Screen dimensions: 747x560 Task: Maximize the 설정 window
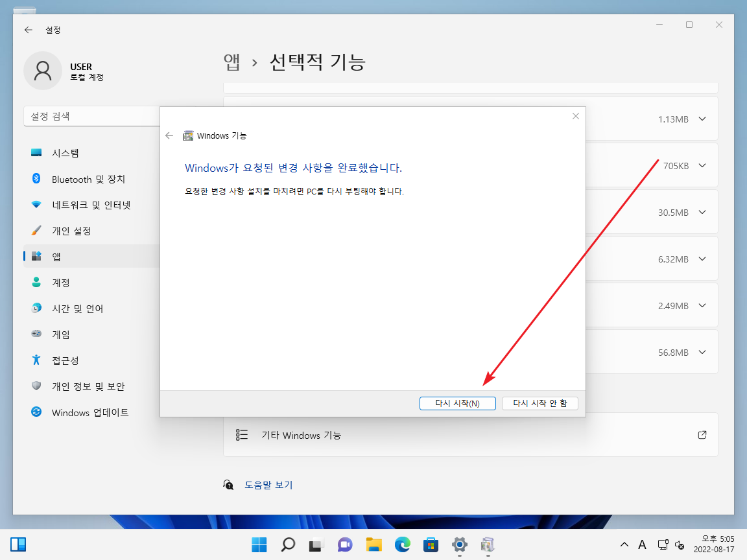(x=689, y=25)
